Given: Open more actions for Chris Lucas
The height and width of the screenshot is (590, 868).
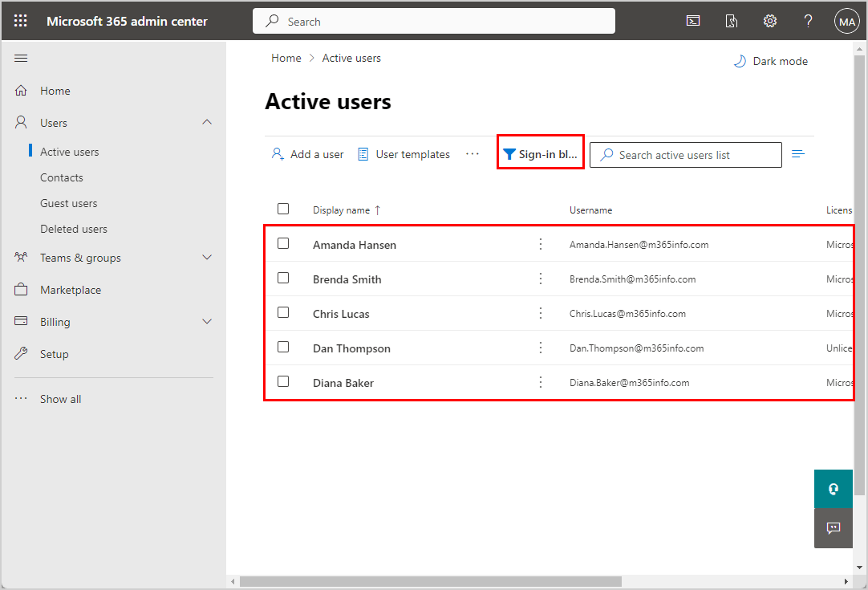Looking at the screenshot, I should coord(541,313).
